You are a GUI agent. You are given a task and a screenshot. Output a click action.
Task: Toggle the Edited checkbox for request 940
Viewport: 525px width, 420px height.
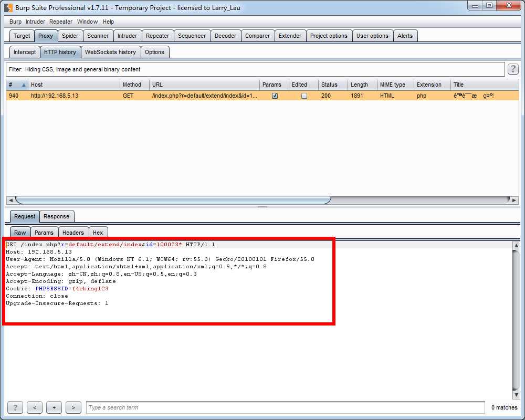pyautogui.click(x=304, y=96)
